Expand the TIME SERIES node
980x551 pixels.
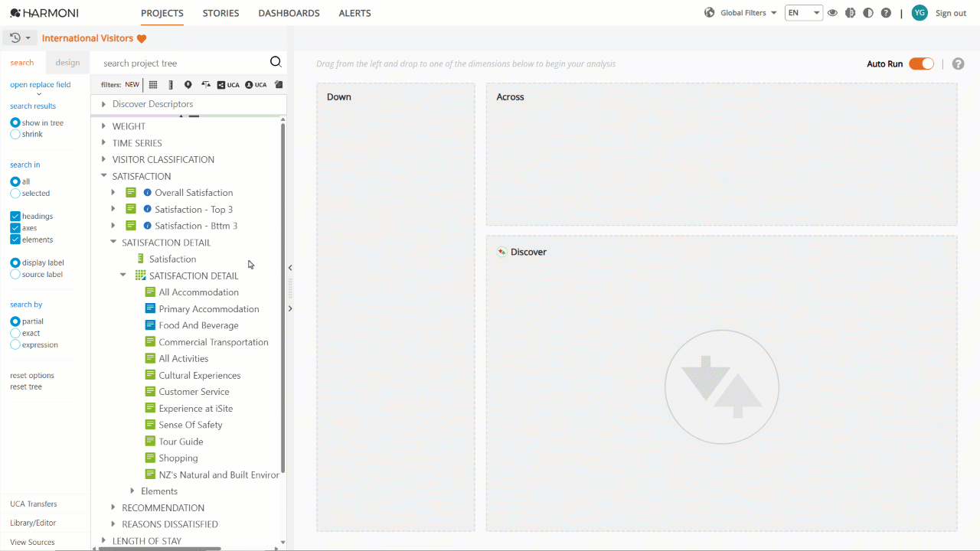point(103,143)
